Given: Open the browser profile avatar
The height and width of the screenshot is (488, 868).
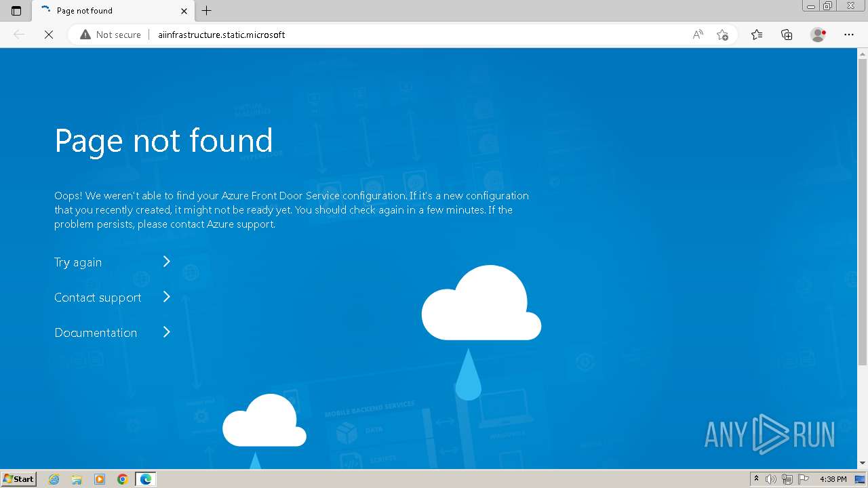Looking at the screenshot, I should coord(818,35).
